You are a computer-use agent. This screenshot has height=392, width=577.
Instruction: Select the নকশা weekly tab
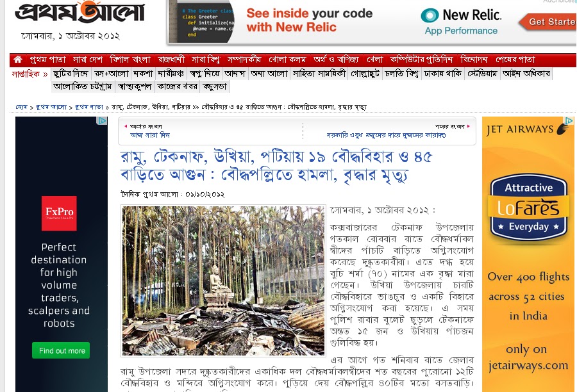[143, 74]
